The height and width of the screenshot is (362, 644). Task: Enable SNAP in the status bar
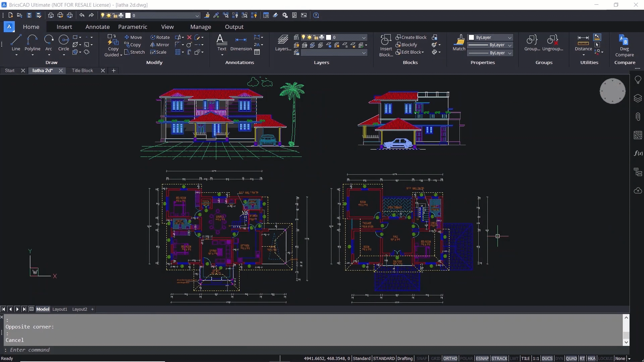422,358
